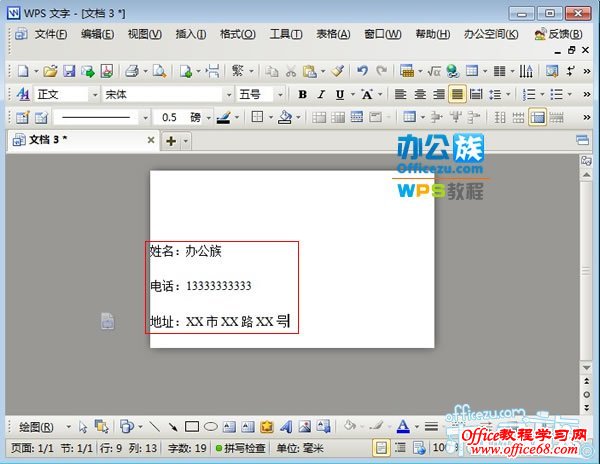Toggle underline formatting
Viewport: 600px width, 464px height.
[340, 94]
